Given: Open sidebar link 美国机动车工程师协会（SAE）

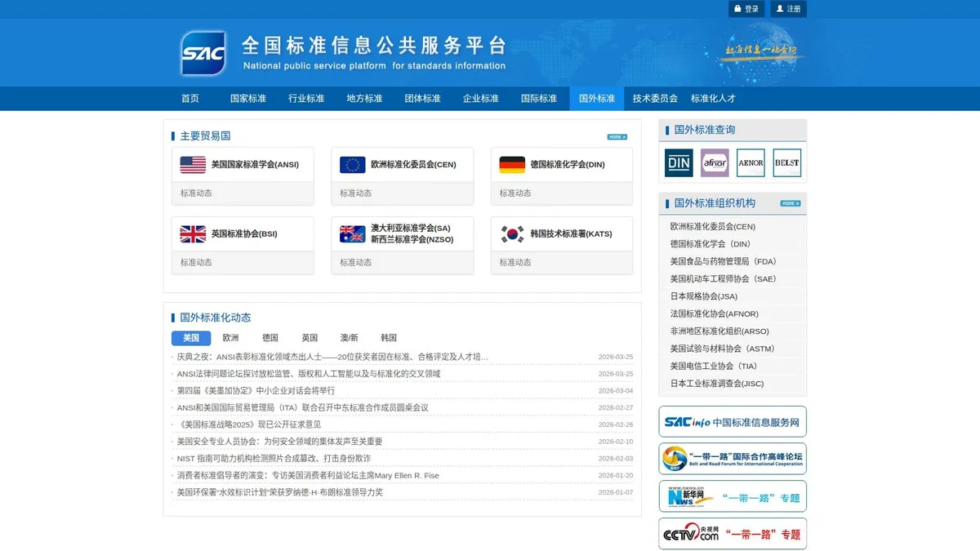Looking at the screenshot, I should (724, 279).
